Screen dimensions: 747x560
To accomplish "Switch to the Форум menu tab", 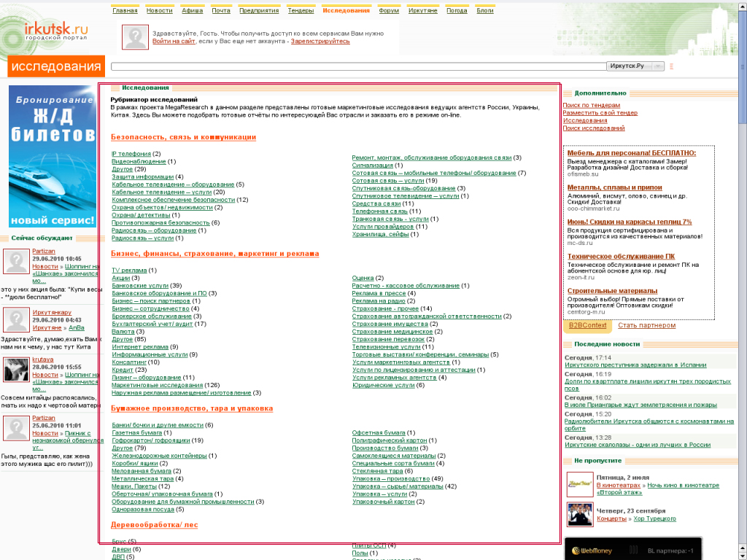I will (x=389, y=11).
